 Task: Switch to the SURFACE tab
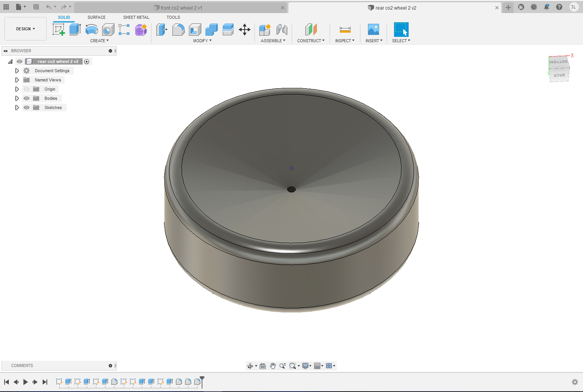tap(96, 17)
